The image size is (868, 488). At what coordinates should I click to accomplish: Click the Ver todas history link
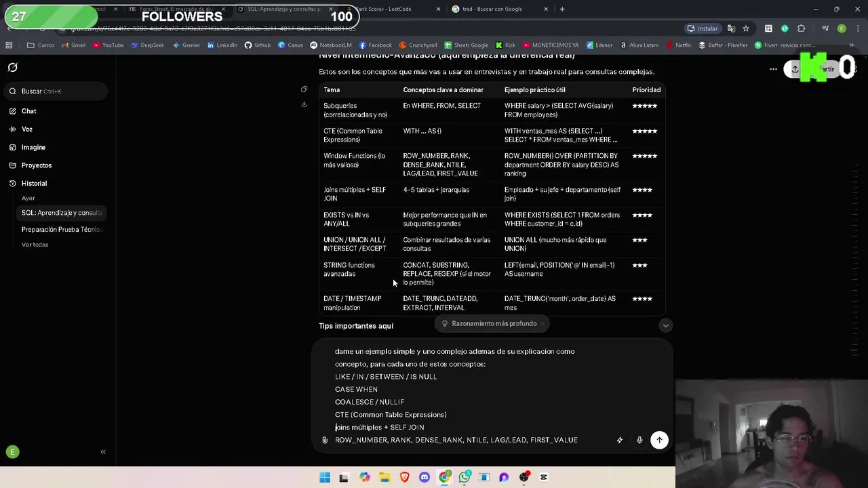(x=35, y=245)
